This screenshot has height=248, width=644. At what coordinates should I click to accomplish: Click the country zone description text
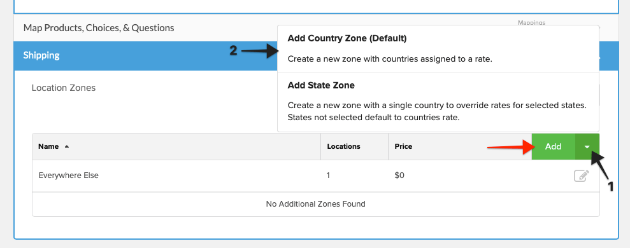390,59
